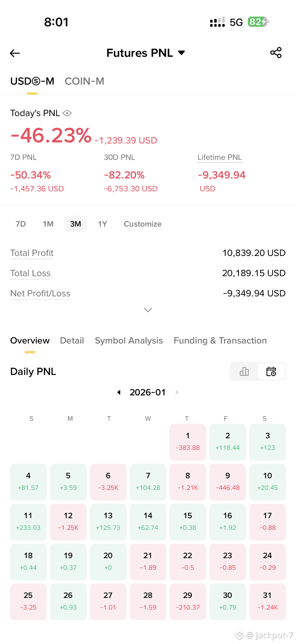Open the Lifetime PNL explanation link
296x644 pixels.
[x=220, y=157]
